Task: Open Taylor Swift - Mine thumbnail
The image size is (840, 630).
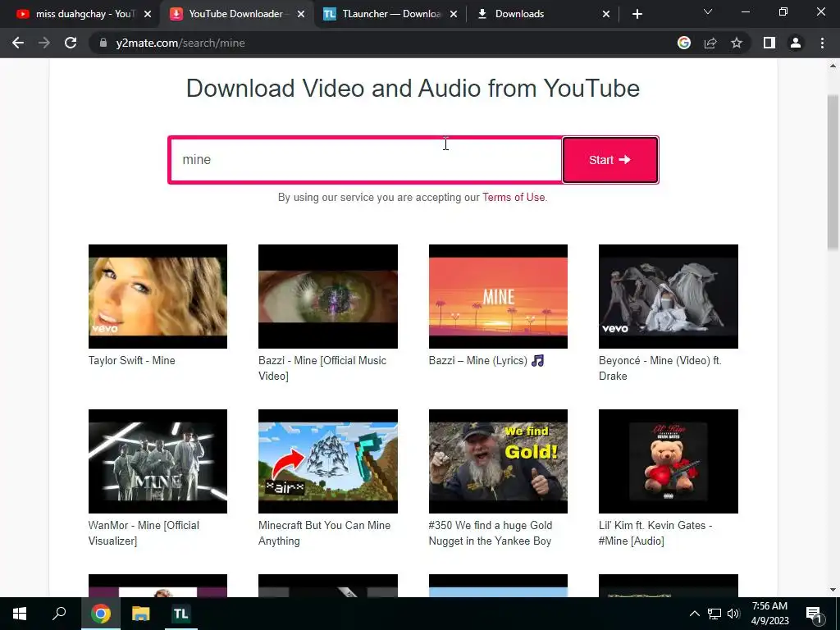Action: tap(157, 296)
